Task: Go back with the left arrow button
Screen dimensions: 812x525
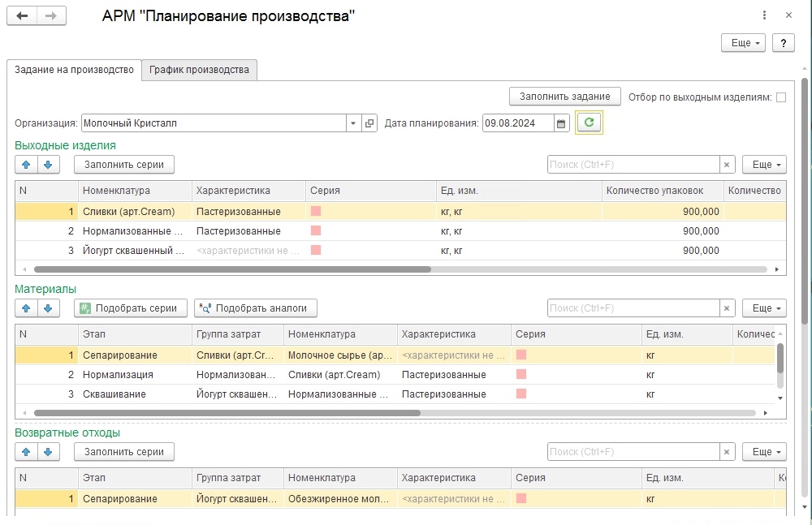Action: pos(22,16)
